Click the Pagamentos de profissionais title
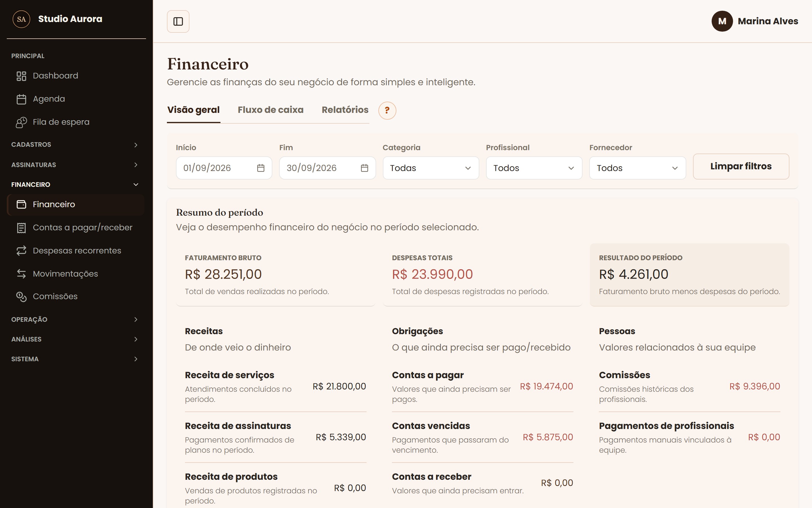812x508 pixels. pos(667,426)
